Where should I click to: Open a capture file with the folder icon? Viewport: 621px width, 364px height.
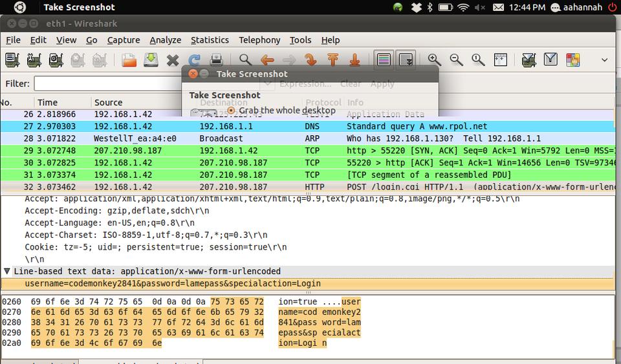coord(129,60)
